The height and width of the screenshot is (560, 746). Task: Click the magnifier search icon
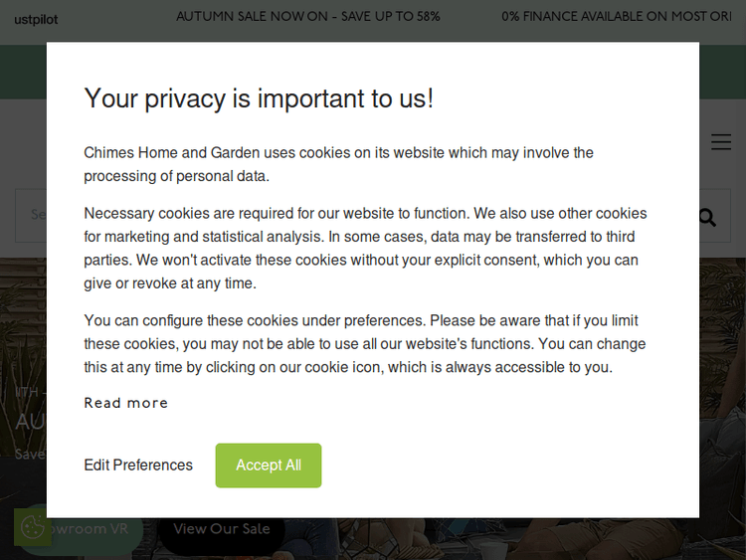(x=707, y=217)
